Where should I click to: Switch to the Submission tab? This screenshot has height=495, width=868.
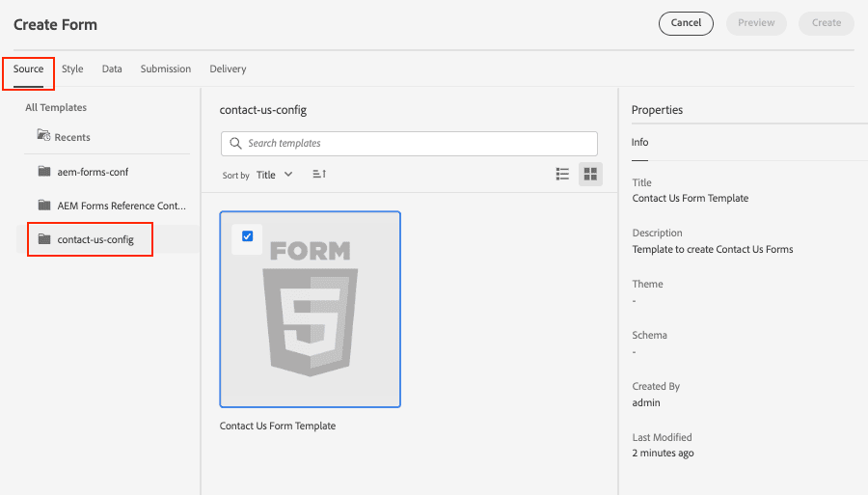point(166,69)
